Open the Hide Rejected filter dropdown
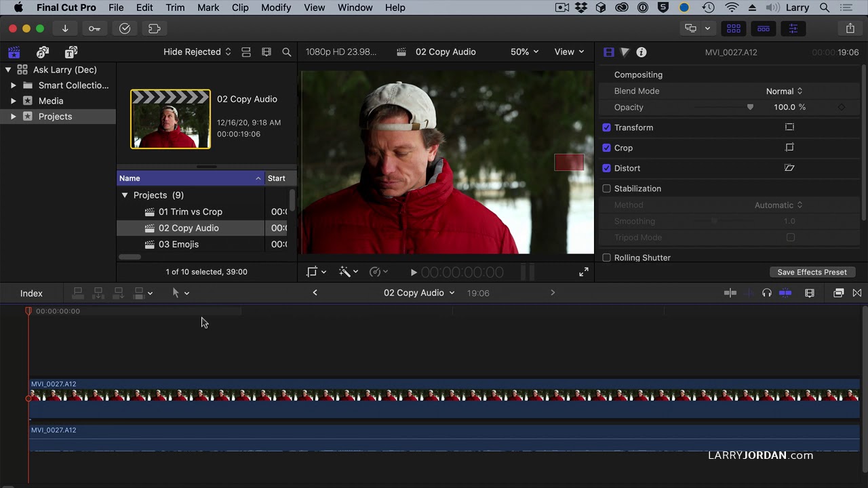 pyautogui.click(x=197, y=52)
